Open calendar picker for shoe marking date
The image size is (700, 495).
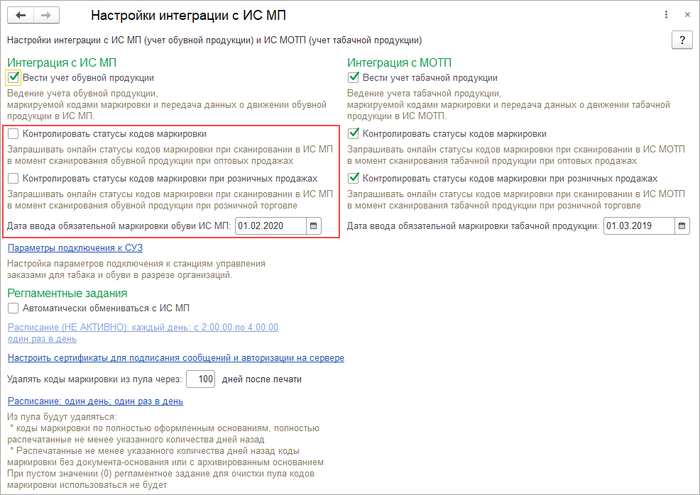[313, 226]
